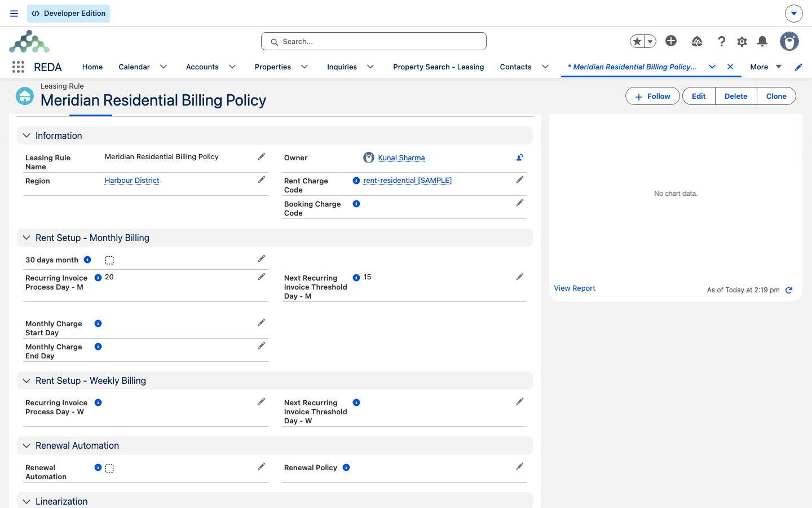Open the Setup gear icon
This screenshot has height=508, width=812.
[742, 41]
